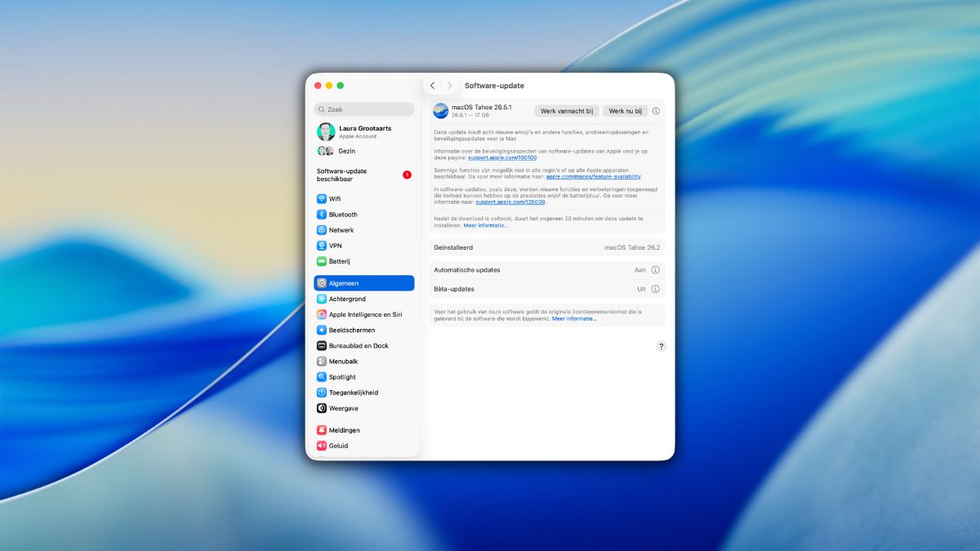Click the red notification badge
980x551 pixels.
407,175
